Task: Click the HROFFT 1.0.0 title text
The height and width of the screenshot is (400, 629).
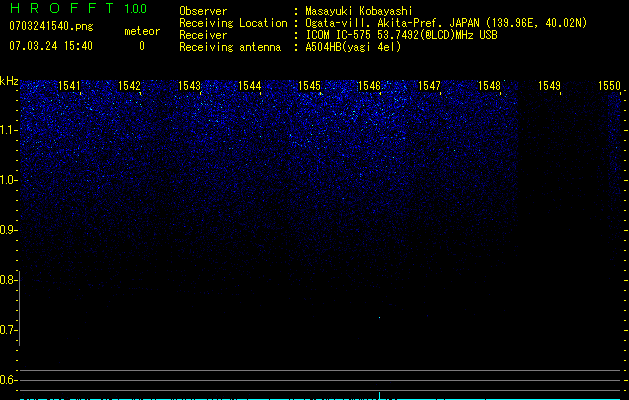Action: pos(78,8)
